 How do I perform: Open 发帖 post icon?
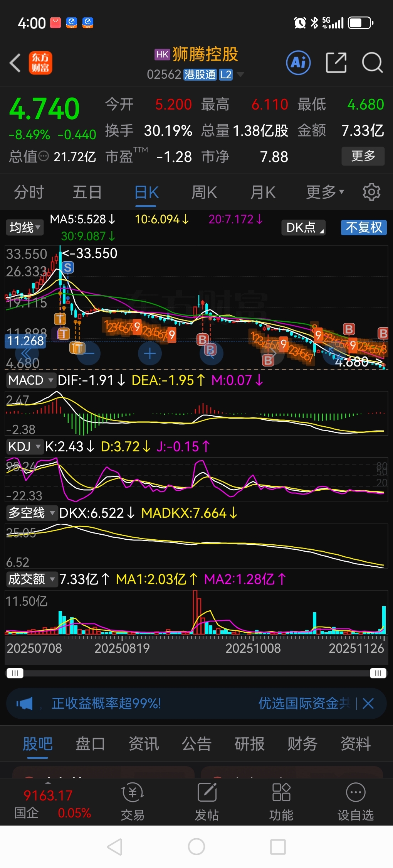click(207, 802)
